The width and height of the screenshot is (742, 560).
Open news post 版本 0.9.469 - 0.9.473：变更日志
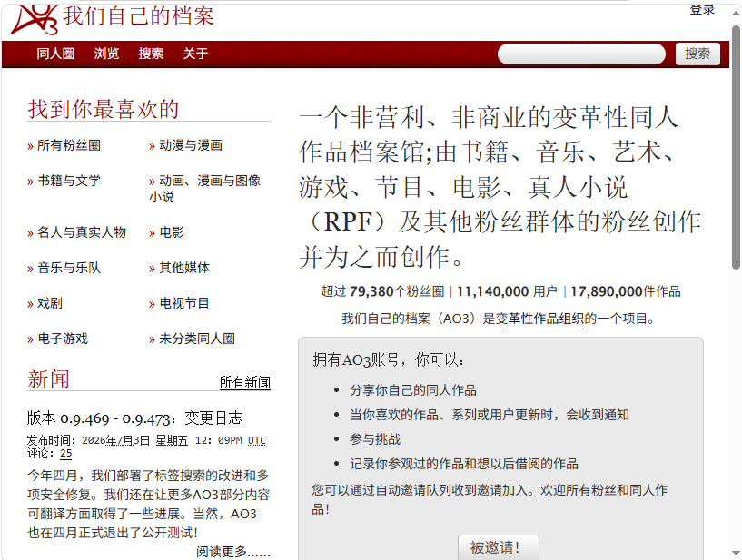pyautogui.click(x=134, y=418)
